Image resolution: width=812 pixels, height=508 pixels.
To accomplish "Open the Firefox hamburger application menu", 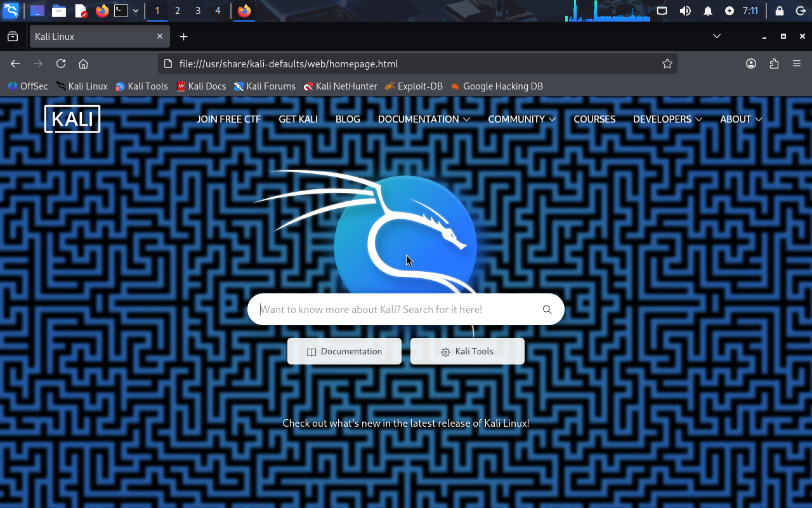I will pyautogui.click(x=797, y=63).
